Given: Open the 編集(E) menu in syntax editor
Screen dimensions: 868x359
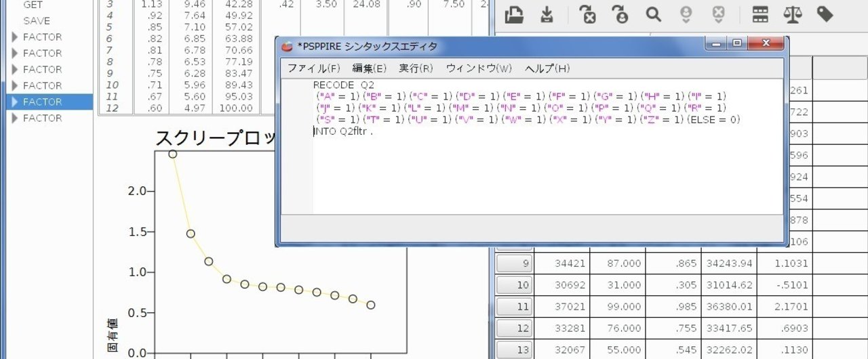Looking at the screenshot, I should pyautogui.click(x=369, y=68).
